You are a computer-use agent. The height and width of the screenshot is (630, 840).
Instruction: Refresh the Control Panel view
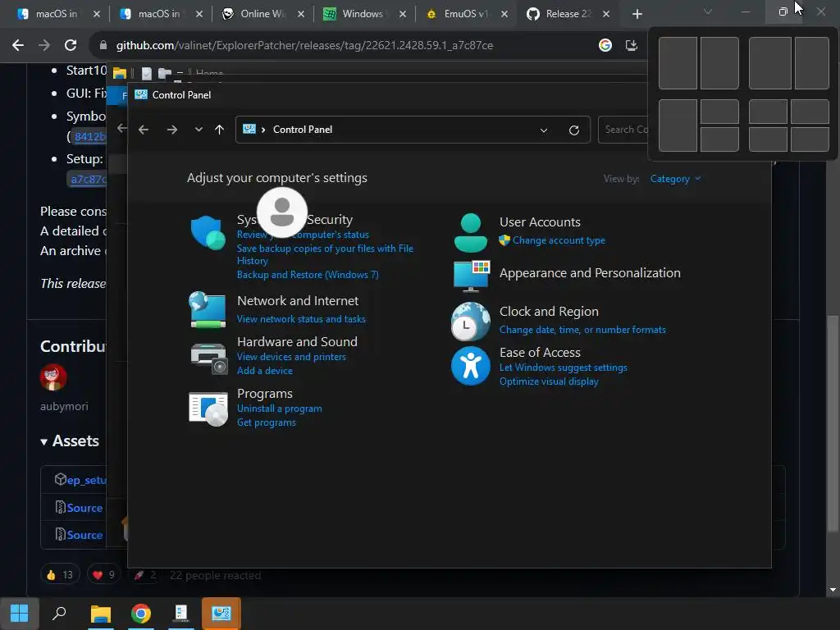[x=573, y=130]
